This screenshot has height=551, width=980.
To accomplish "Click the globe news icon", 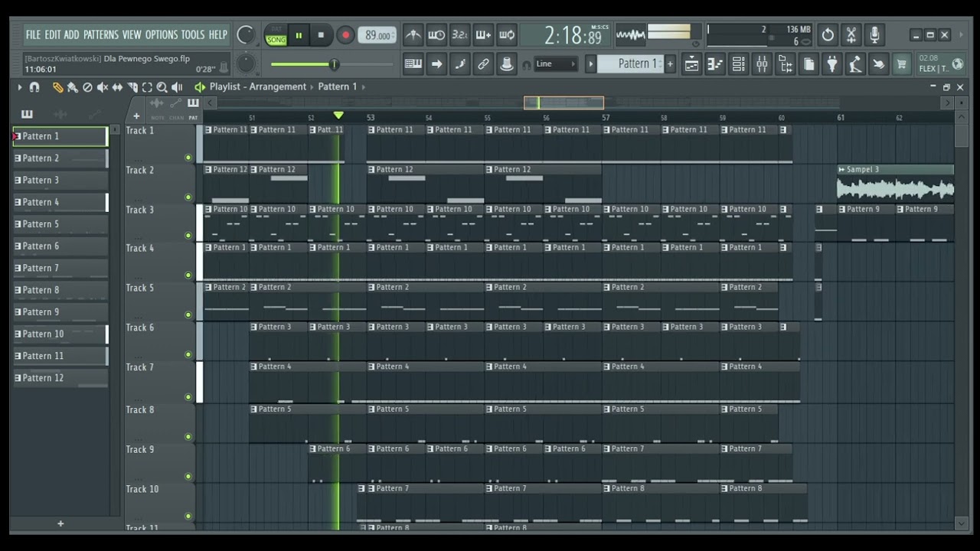I will coord(958,64).
